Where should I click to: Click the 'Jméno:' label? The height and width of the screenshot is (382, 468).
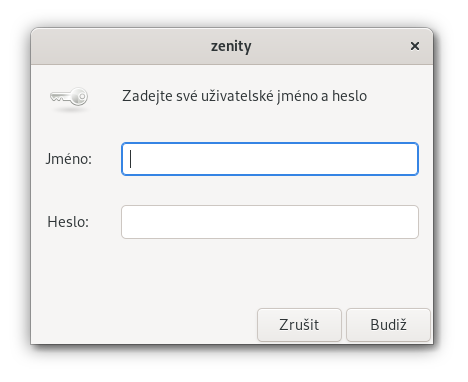pos(69,159)
